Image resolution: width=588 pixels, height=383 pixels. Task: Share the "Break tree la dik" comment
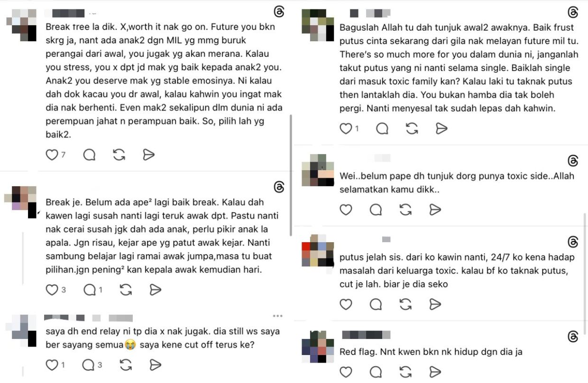(x=149, y=155)
